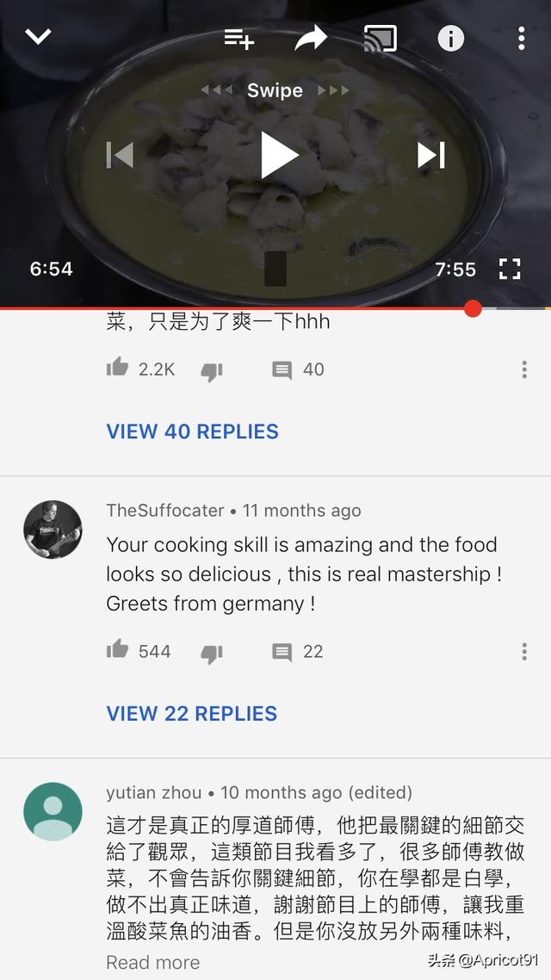Skip to previous video

[120, 155]
